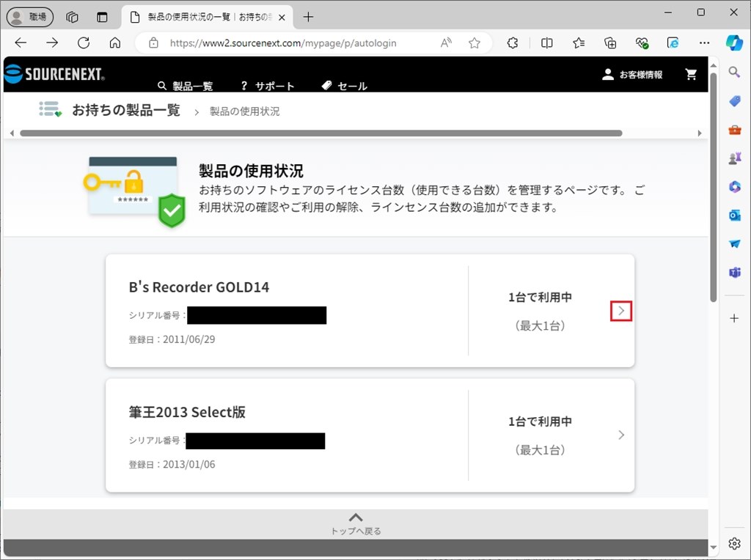Viewport: 751px width, 560px height.
Task: Open the sidebar Search icon
Action: [734, 73]
